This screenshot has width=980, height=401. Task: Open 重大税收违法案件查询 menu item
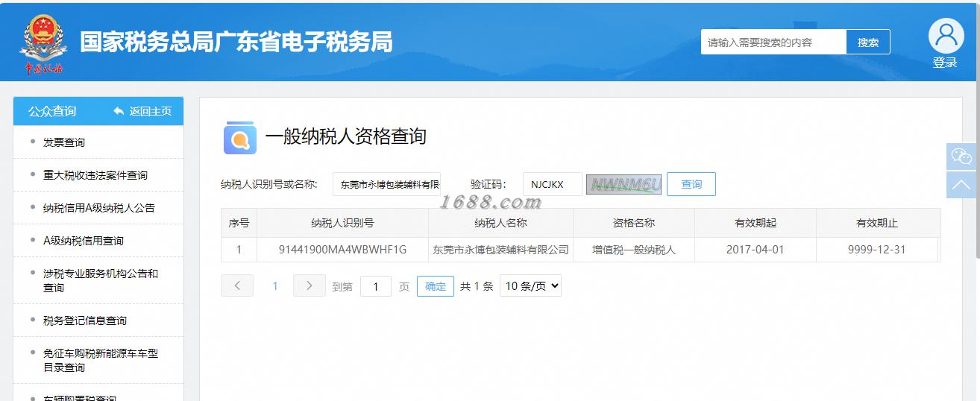tap(95, 175)
